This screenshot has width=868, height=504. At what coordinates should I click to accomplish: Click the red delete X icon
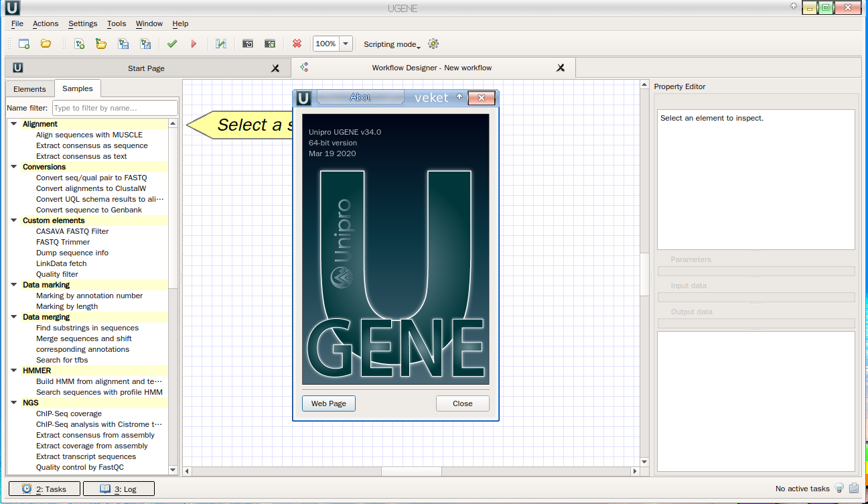point(297,44)
